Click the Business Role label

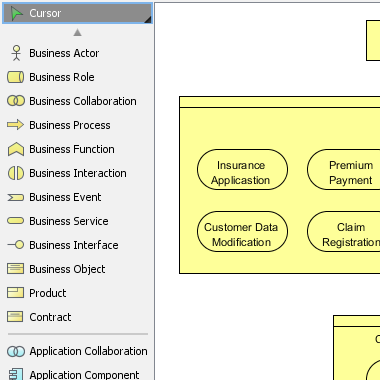62,77
